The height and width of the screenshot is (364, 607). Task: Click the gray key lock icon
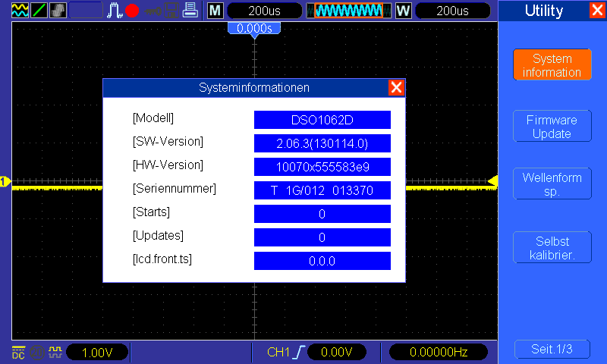[x=153, y=11]
